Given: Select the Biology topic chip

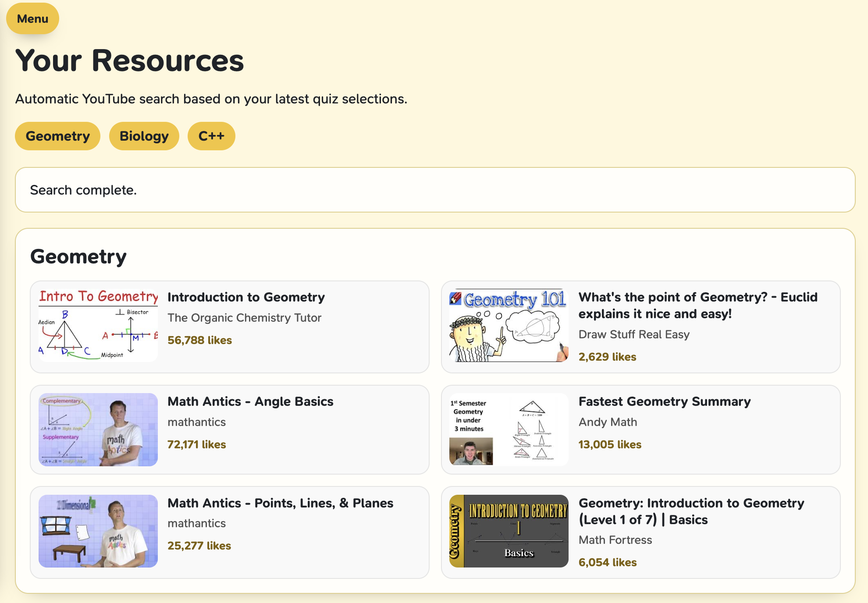Looking at the screenshot, I should tap(144, 136).
